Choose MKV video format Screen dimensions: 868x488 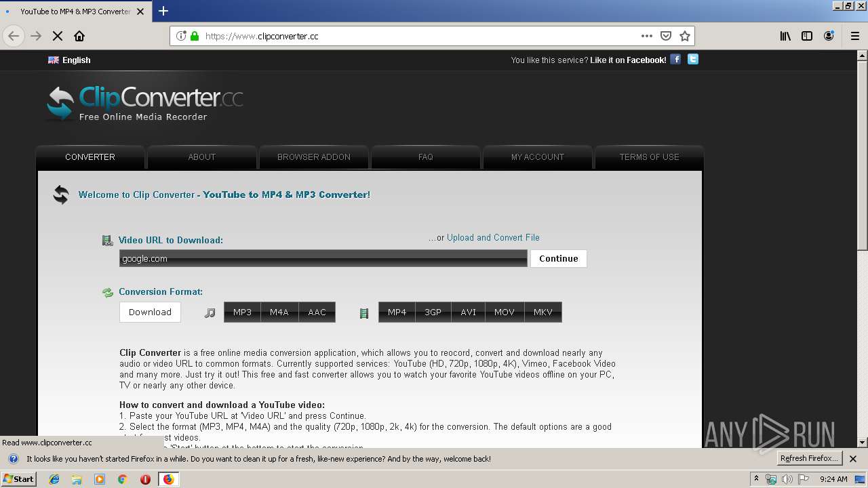pyautogui.click(x=543, y=312)
